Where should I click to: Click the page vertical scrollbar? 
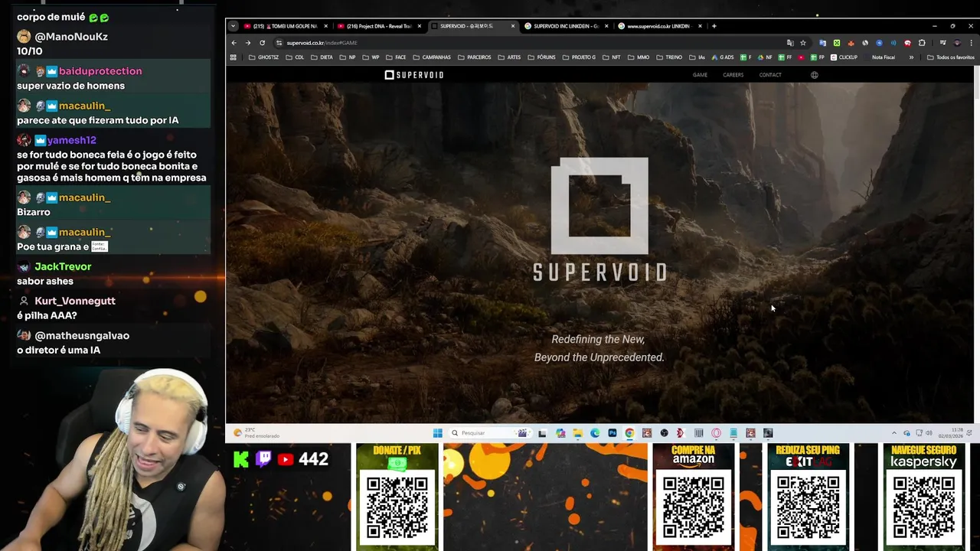click(976, 82)
